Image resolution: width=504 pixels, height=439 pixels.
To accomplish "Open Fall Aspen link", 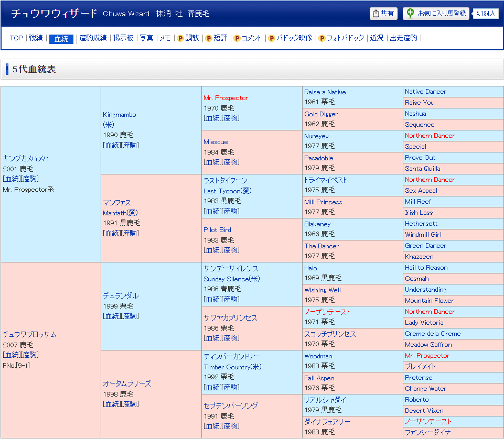I will click(319, 378).
